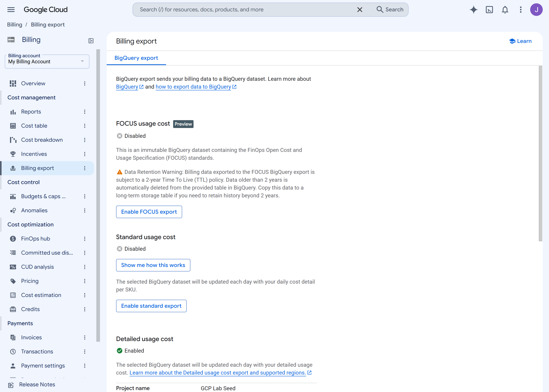This screenshot has width=549, height=392.
Task: Click the Cost table grid icon
Action: pos(13,126)
